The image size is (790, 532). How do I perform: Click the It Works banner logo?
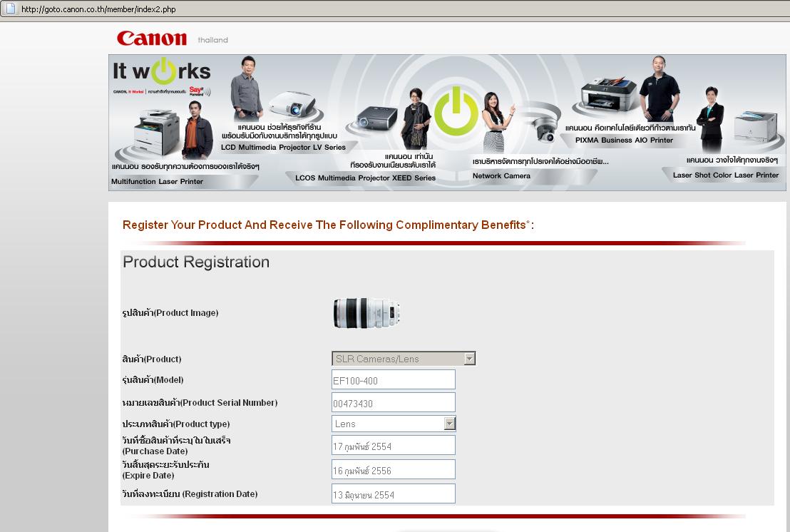[x=162, y=71]
